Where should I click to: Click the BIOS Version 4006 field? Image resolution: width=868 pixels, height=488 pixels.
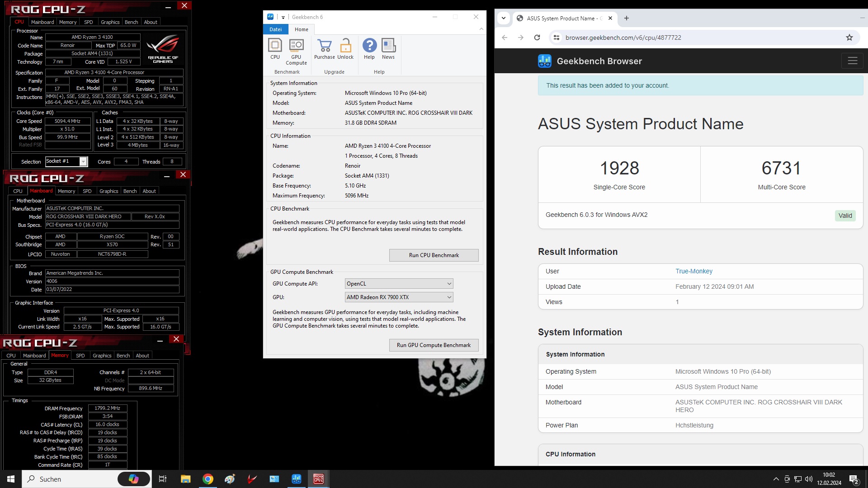tap(112, 281)
